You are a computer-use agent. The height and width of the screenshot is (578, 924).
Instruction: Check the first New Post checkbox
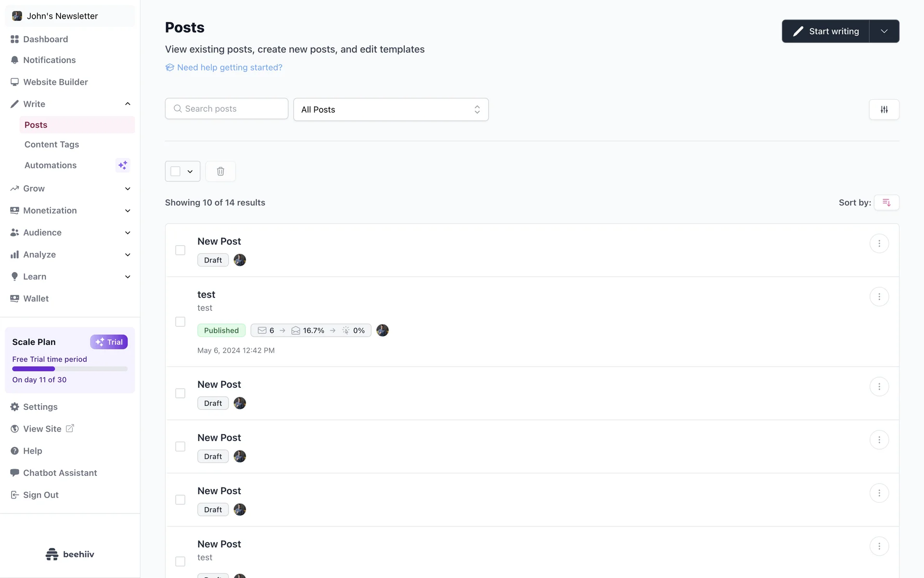point(180,250)
